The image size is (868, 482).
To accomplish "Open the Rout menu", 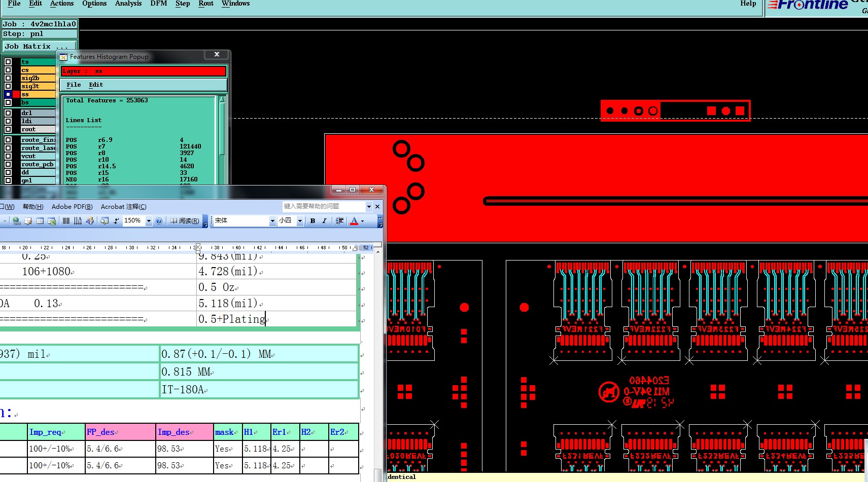I will point(206,4).
